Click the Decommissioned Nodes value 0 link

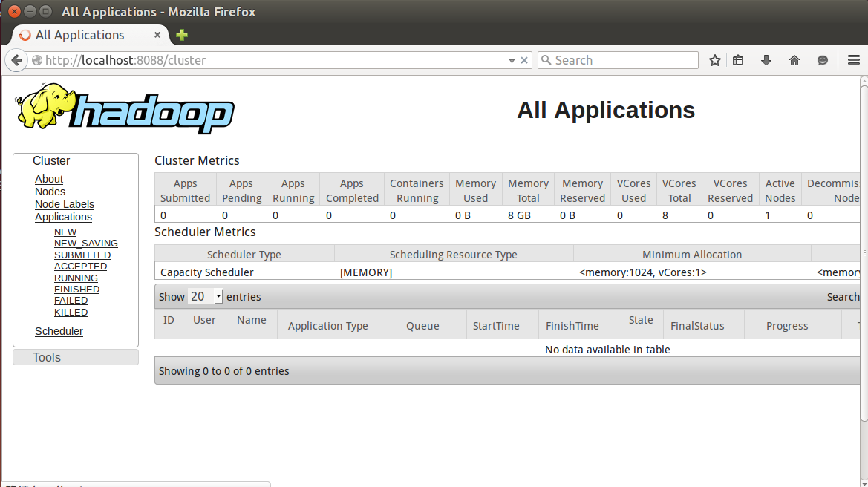pos(810,216)
